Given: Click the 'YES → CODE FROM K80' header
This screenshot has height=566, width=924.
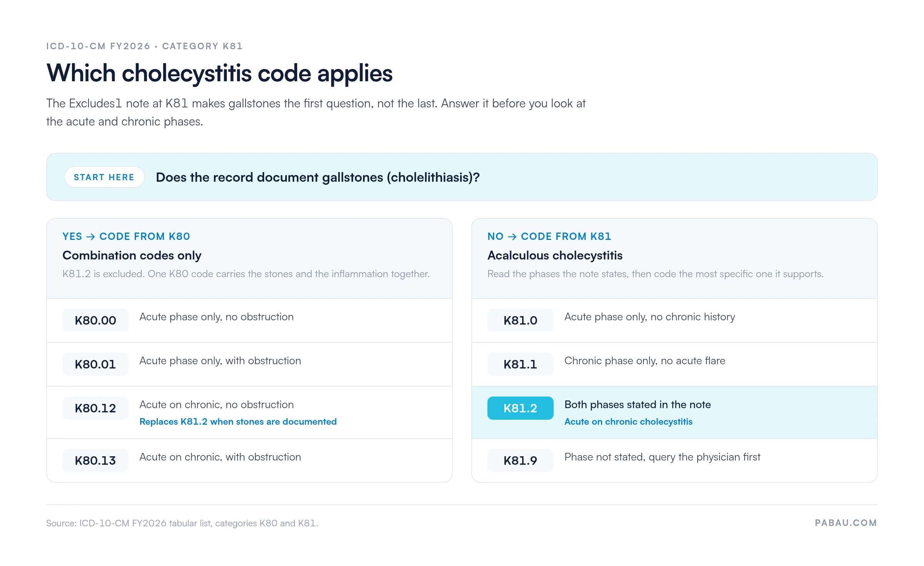Looking at the screenshot, I should [126, 236].
